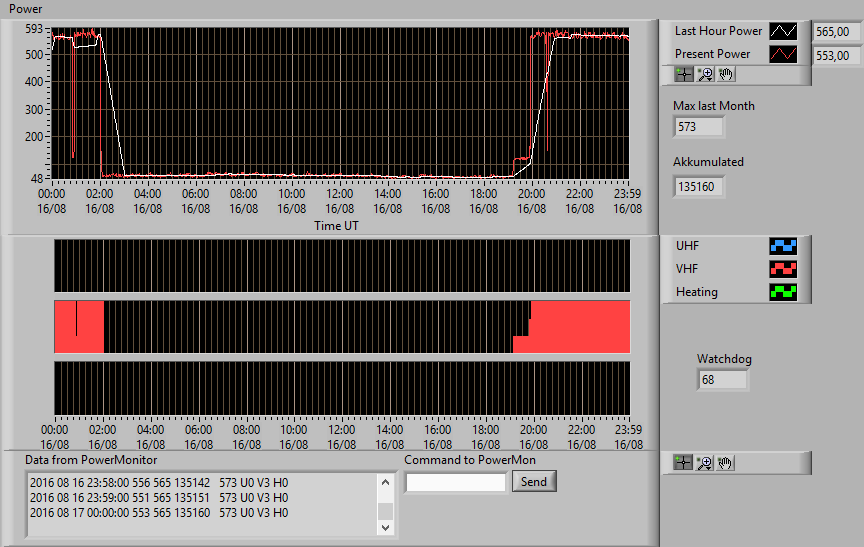This screenshot has width=864, height=547.
Task: Select the zoom tool in the Power graph palette
Action: (x=705, y=74)
